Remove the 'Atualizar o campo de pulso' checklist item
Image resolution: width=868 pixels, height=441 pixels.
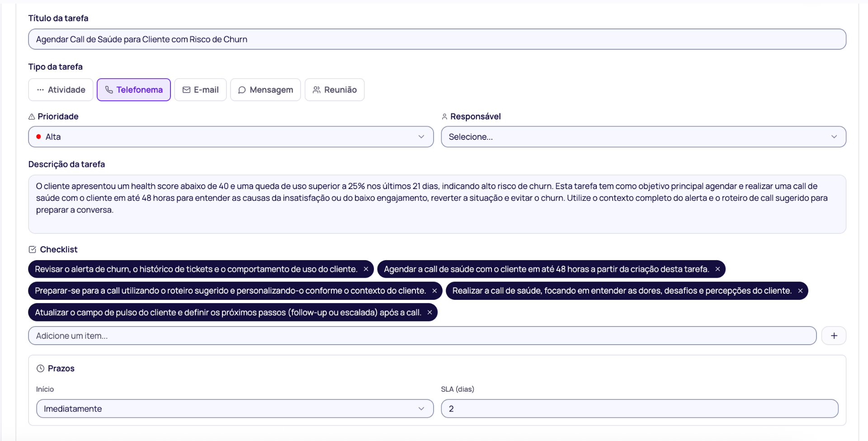click(429, 313)
